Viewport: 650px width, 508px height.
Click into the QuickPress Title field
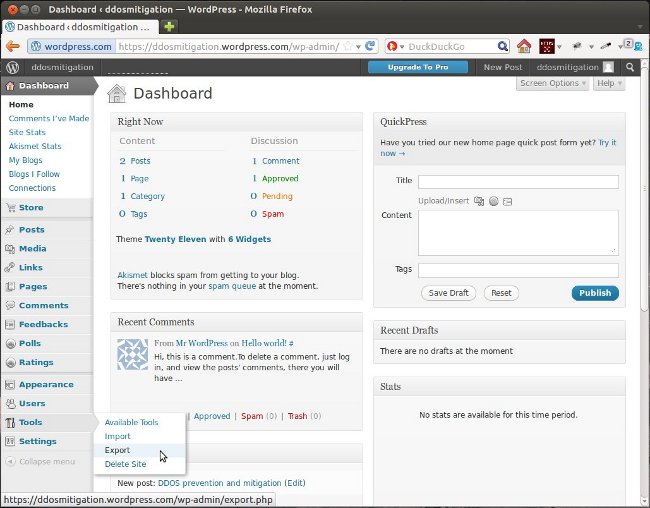(x=518, y=182)
